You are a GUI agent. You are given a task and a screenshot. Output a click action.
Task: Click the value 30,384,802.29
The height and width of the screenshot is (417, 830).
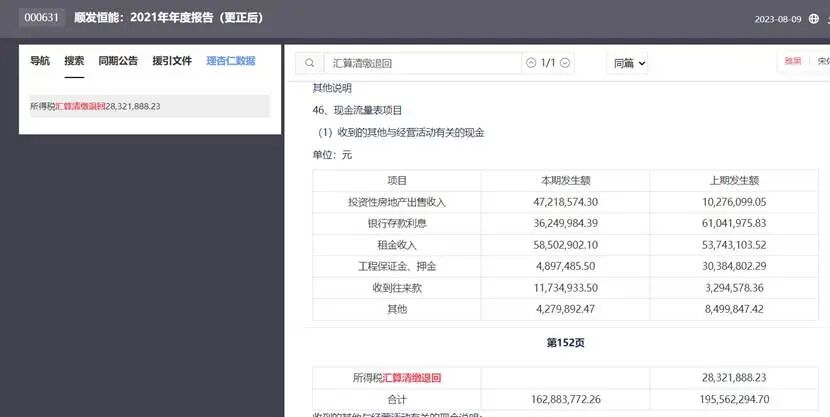point(734,266)
